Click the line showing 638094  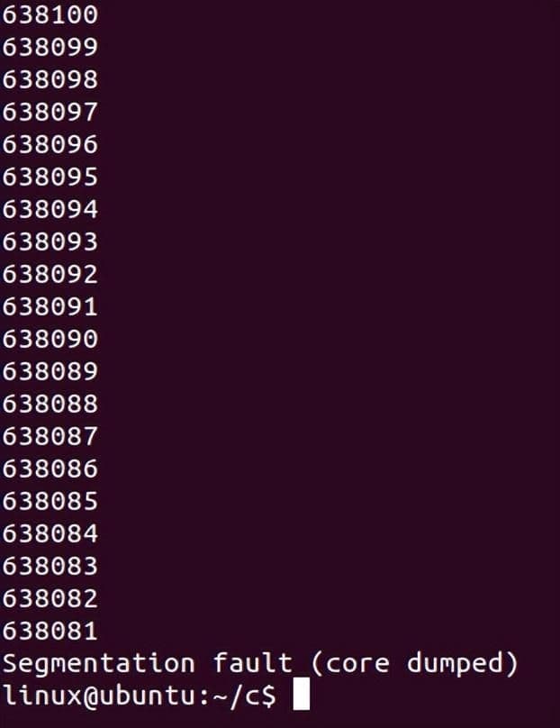click(x=50, y=209)
